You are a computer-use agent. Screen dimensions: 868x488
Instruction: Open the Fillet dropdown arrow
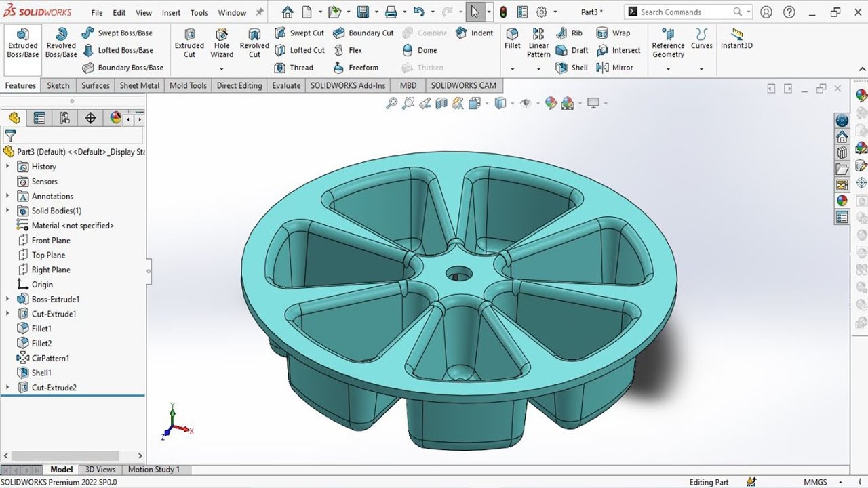click(x=513, y=68)
